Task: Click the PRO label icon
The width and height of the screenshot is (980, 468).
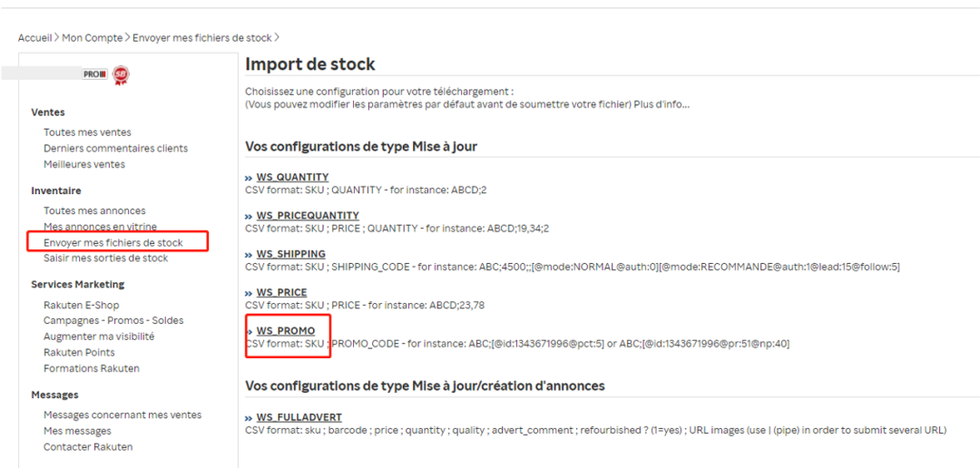Action: (95, 73)
